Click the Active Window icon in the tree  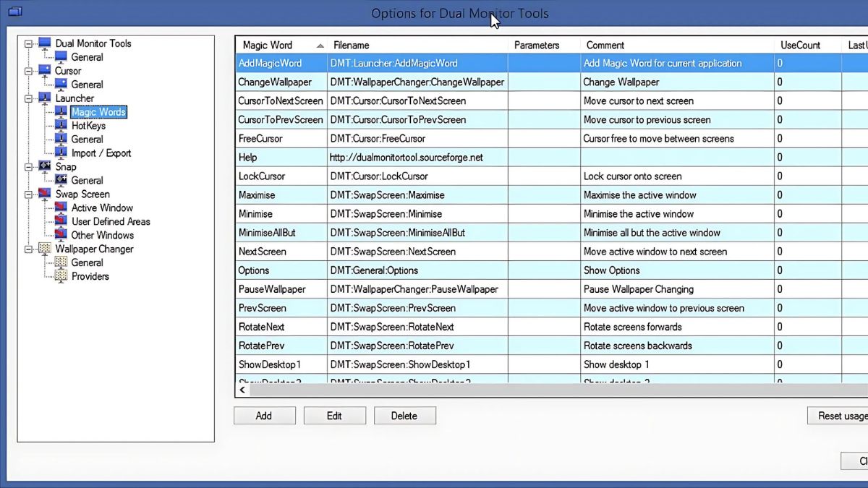[x=61, y=208]
